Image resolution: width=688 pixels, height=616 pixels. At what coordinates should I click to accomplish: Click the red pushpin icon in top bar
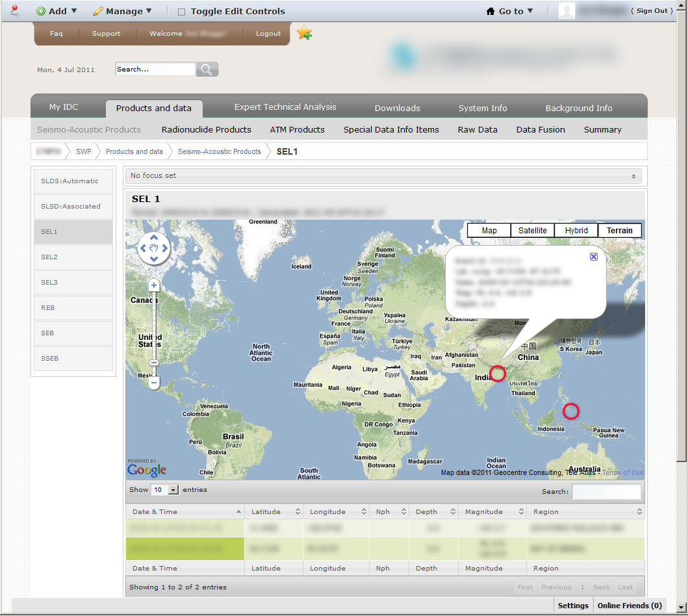click(x=14, y=10)
